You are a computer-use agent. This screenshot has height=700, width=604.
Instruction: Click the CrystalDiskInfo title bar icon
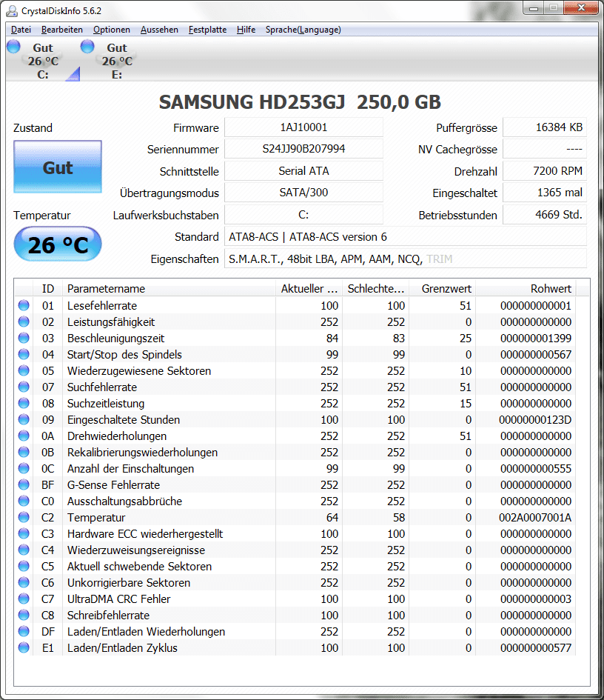(12, 10)
